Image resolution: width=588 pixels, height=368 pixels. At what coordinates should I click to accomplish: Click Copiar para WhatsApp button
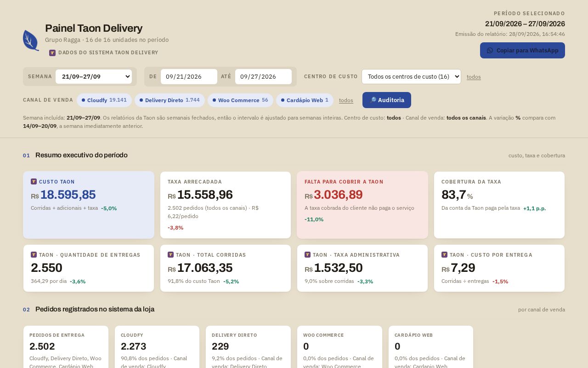click(522, 51)
